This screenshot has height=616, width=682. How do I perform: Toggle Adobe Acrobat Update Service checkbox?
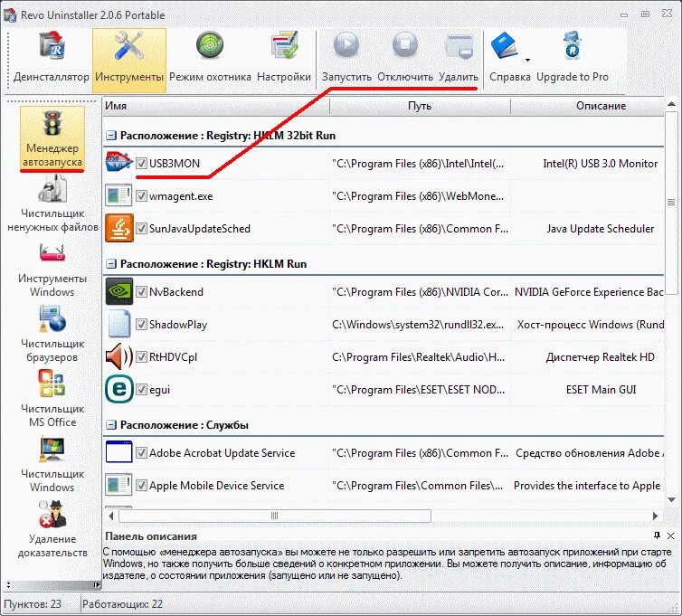click(x=141, y=453)
